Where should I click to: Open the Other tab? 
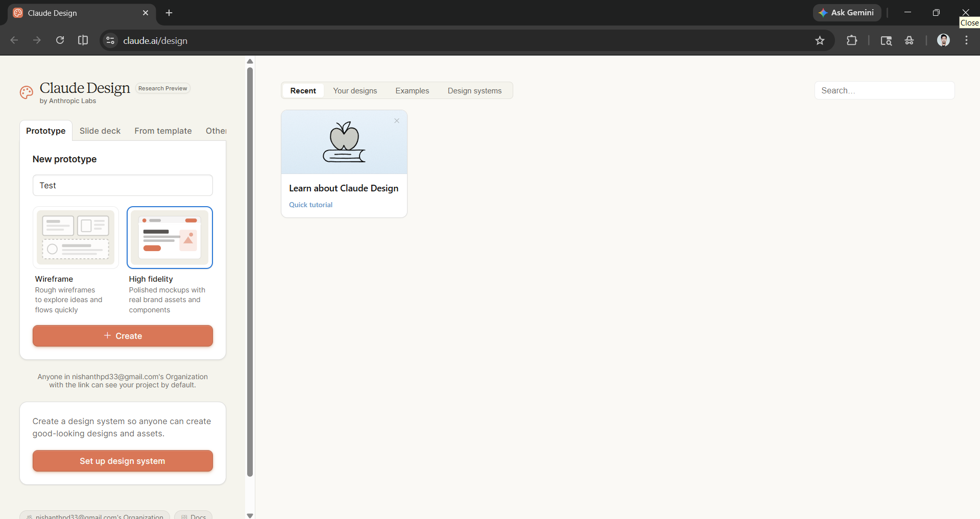tap(216, 131)
